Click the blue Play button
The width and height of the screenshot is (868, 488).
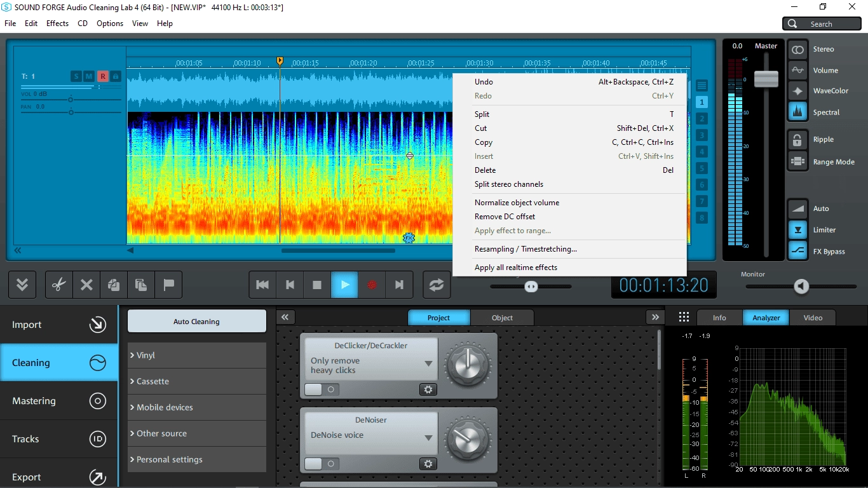[x=344, y=285]
